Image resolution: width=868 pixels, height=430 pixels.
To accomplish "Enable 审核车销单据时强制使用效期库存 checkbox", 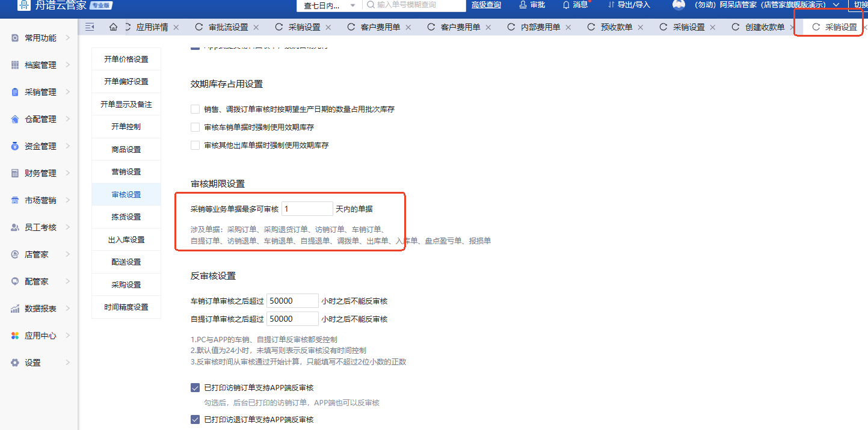I will click(195, 127).
